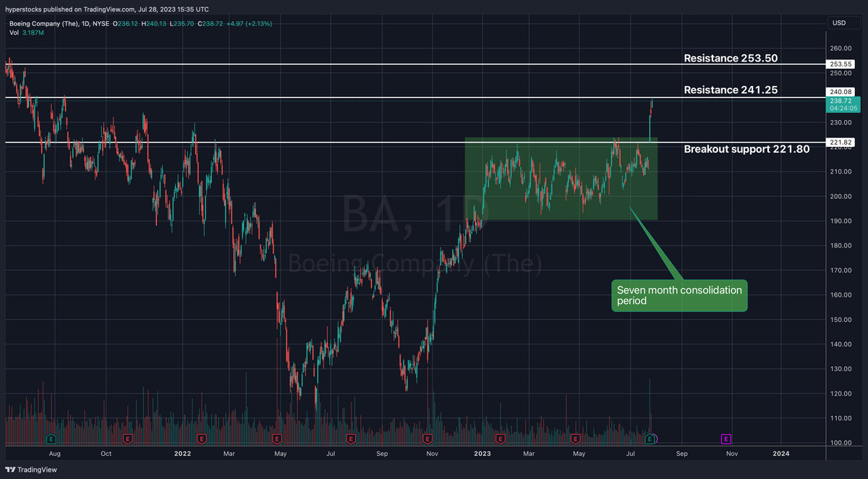Click the earnings marker under Sep 2022

pos(352,438)
